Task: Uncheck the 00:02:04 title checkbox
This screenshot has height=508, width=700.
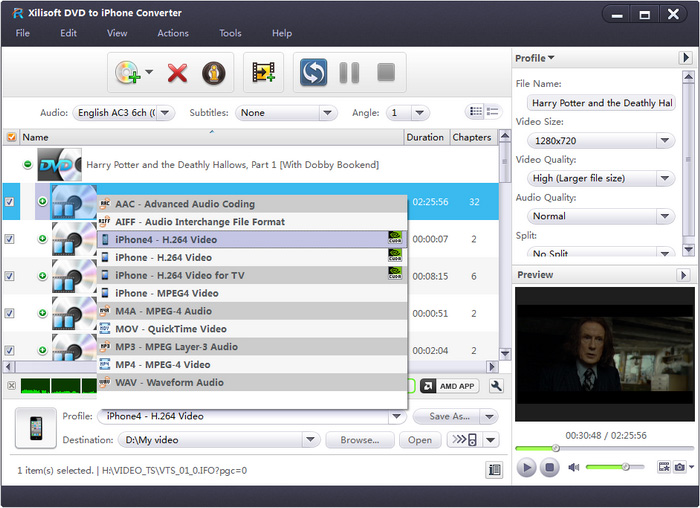Action: (9, 350)
